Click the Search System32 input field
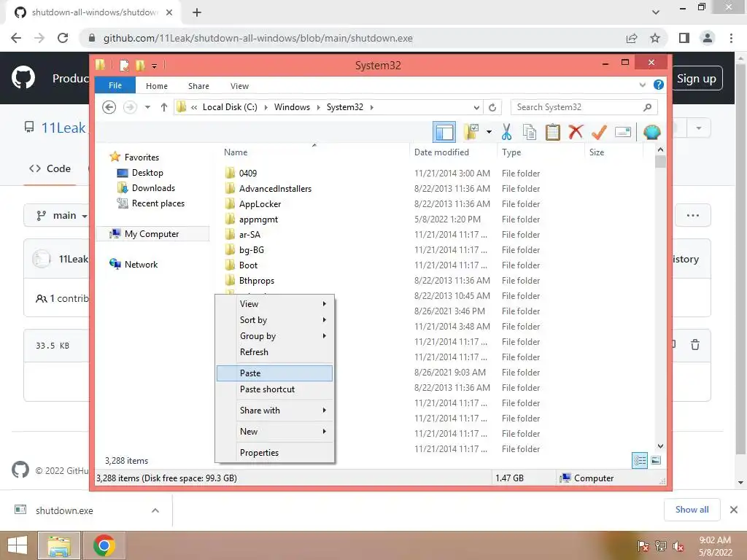The height and width of the screenshot is (560, 747). tap(584, 107)
